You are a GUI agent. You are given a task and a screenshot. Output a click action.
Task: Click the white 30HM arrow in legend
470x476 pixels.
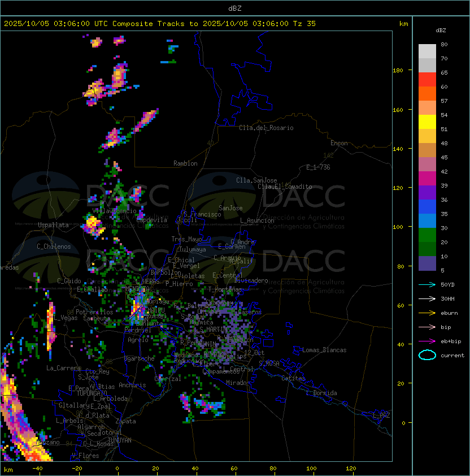(427, 298)
